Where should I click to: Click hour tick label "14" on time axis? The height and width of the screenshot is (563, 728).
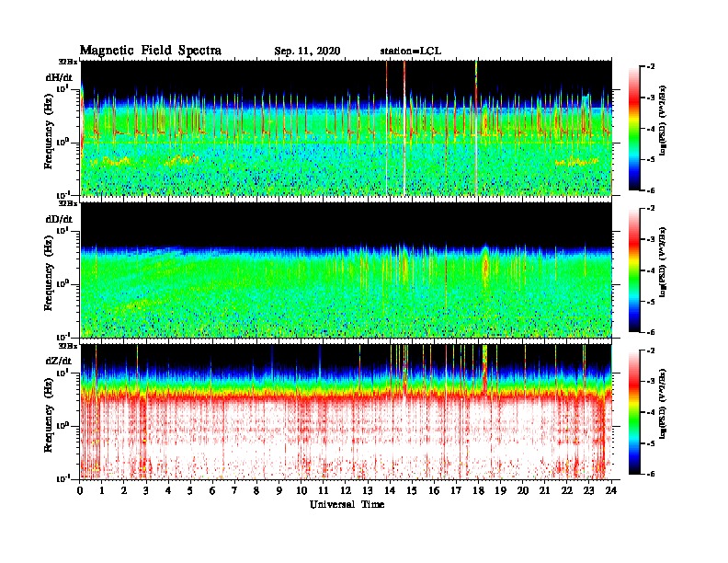coord(390,490)
